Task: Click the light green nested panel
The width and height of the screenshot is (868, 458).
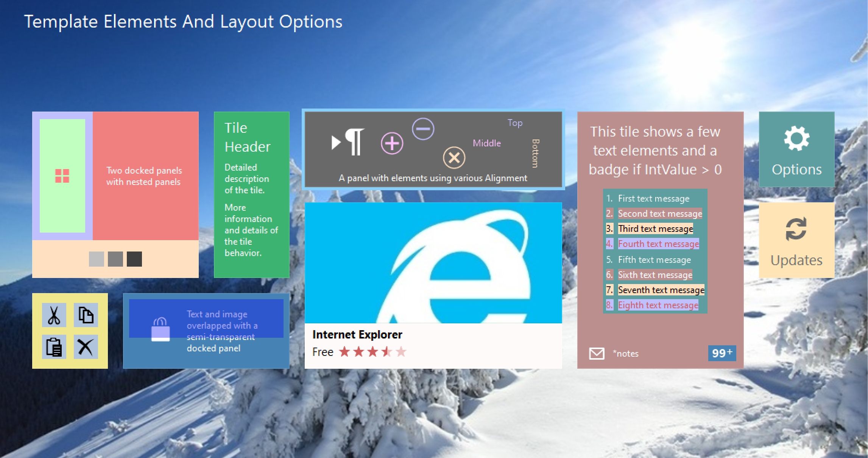Action: (x=62, y=176)
